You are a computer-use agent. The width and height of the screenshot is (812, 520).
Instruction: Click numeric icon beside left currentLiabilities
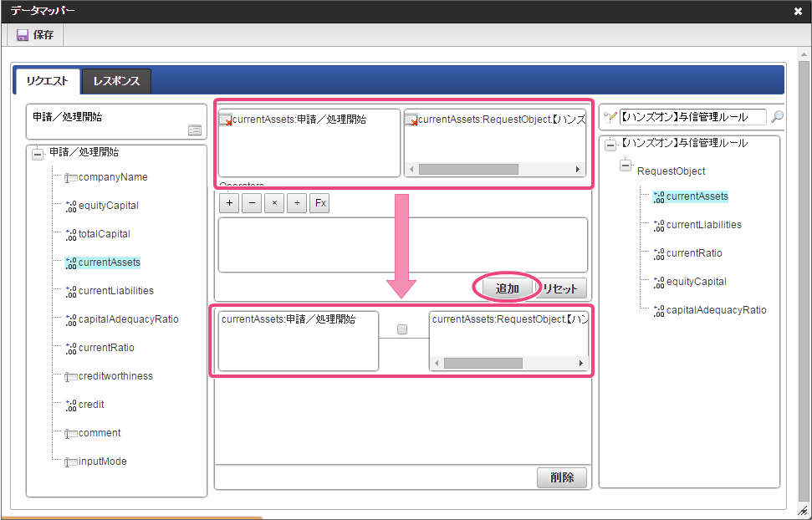71,292
